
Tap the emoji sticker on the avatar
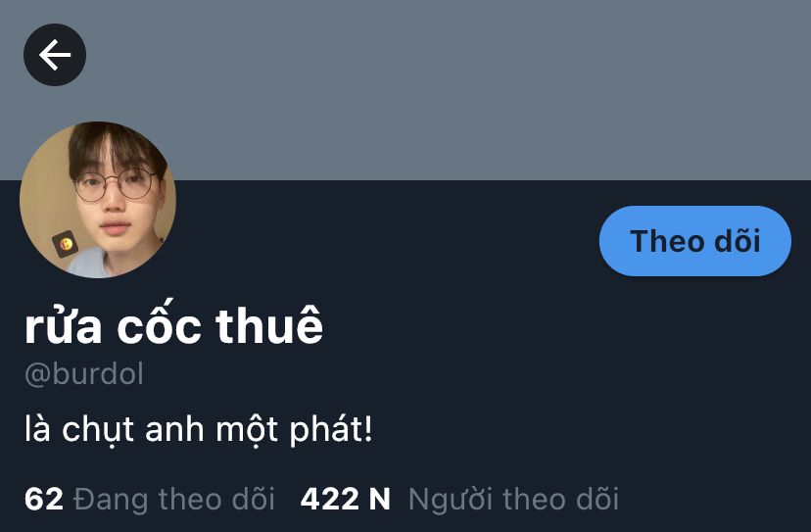pyautogui.click(x=66, y=244)
